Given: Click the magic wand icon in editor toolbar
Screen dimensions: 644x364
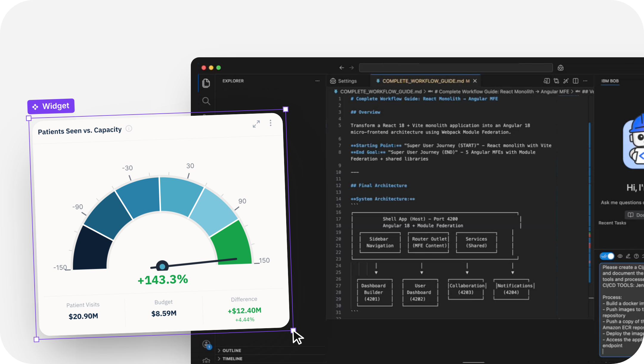Looking at the screenshot, I should tap(566, 81).
